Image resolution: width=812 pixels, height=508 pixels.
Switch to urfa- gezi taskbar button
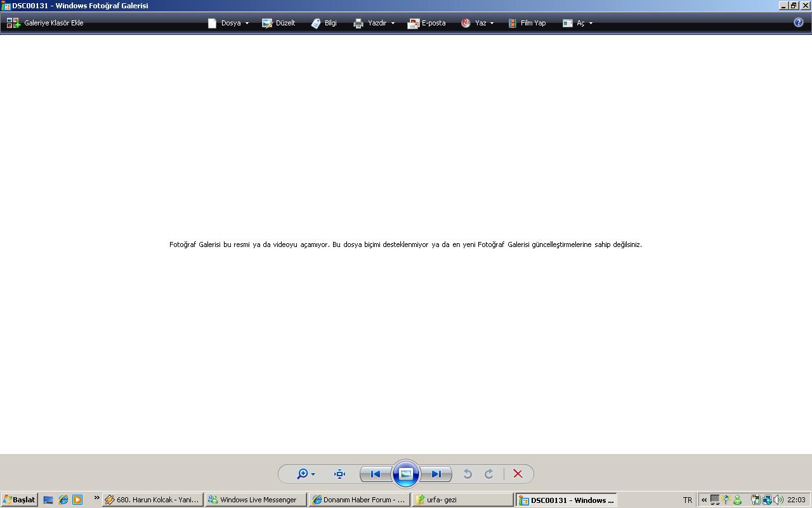(462, 500)
